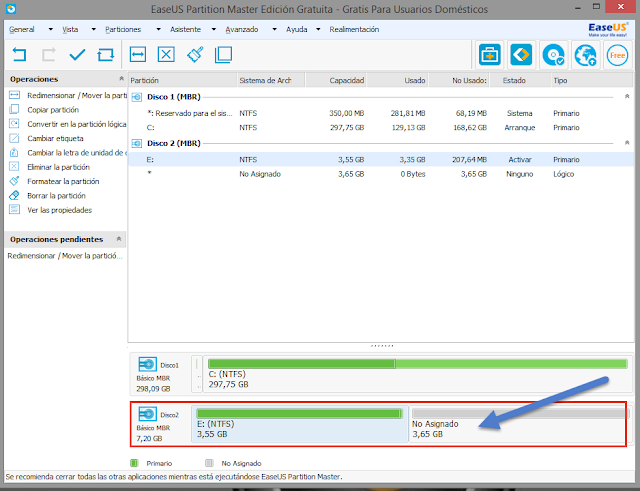Viewport: 640px width, 491px height.
Task: Click dropdown arrow next to Vista
Action: tap(94, 29)
